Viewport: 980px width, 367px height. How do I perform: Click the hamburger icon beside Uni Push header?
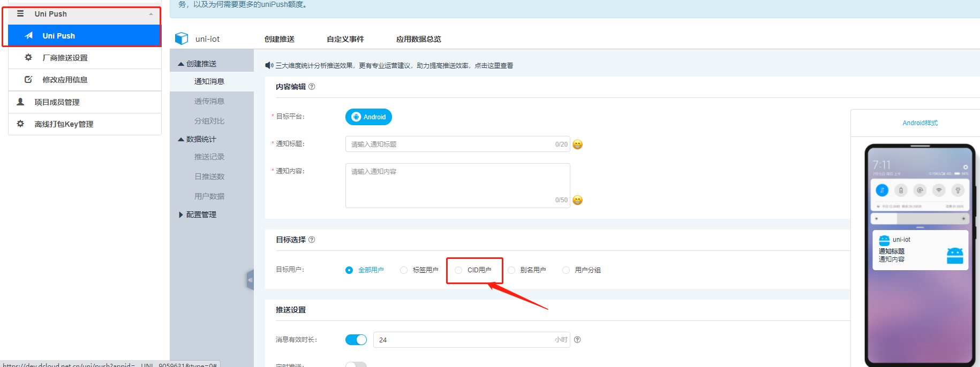[x=20, y=13]
